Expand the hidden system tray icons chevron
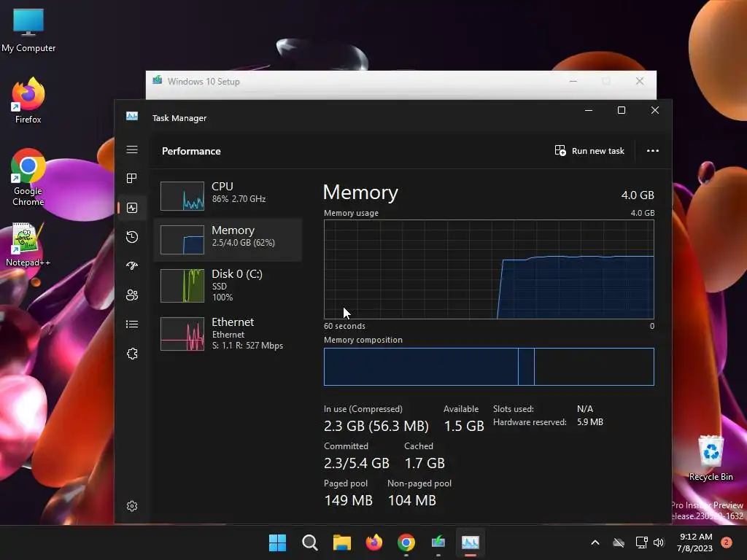The image size is (747, 560). 595,542
